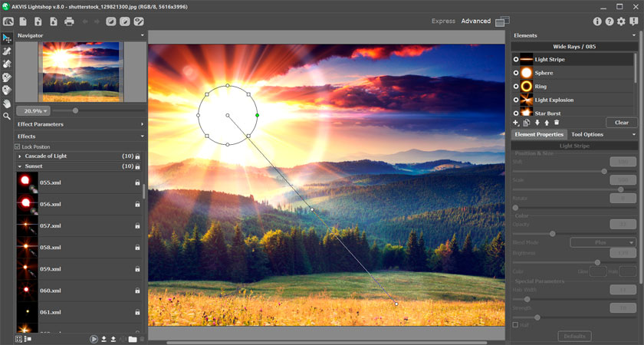This screenshot has height=345, width=644.
Task: Toggle the Lock Position checkbox
Action: coord(17,146)
